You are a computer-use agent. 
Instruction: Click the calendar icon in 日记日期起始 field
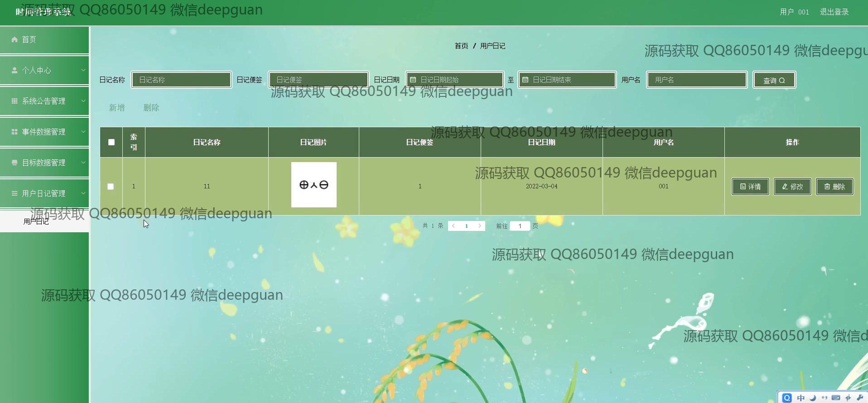pos(413,80)
